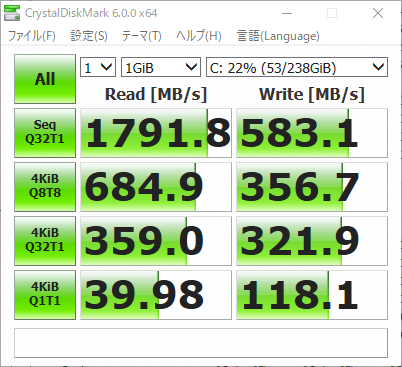Viewport: 402px width, 367px height.
Task: Click the empty comment field at bottom
Action: [201, 343]
